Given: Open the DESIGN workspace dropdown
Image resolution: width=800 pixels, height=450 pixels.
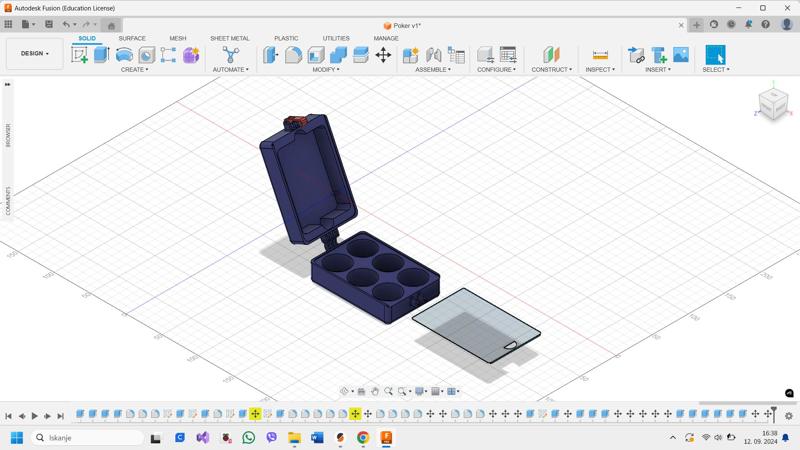Looking at the screenshot, I should pyautogui.click(x=35, y=53).
